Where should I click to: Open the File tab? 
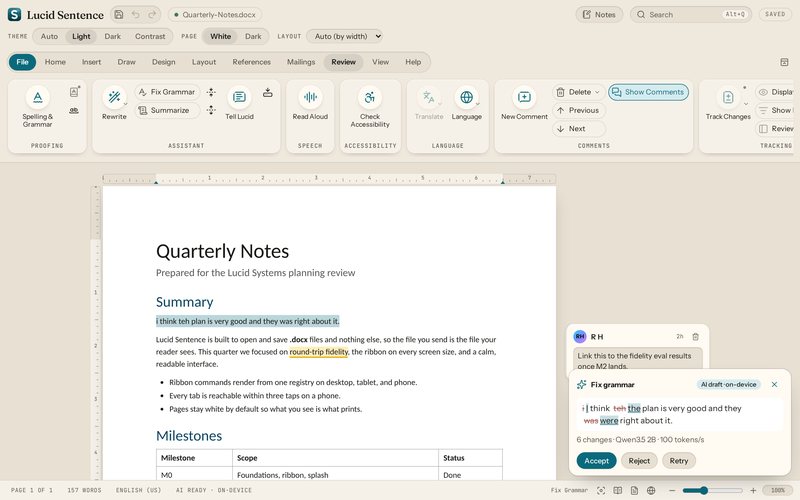coord(22,62)
